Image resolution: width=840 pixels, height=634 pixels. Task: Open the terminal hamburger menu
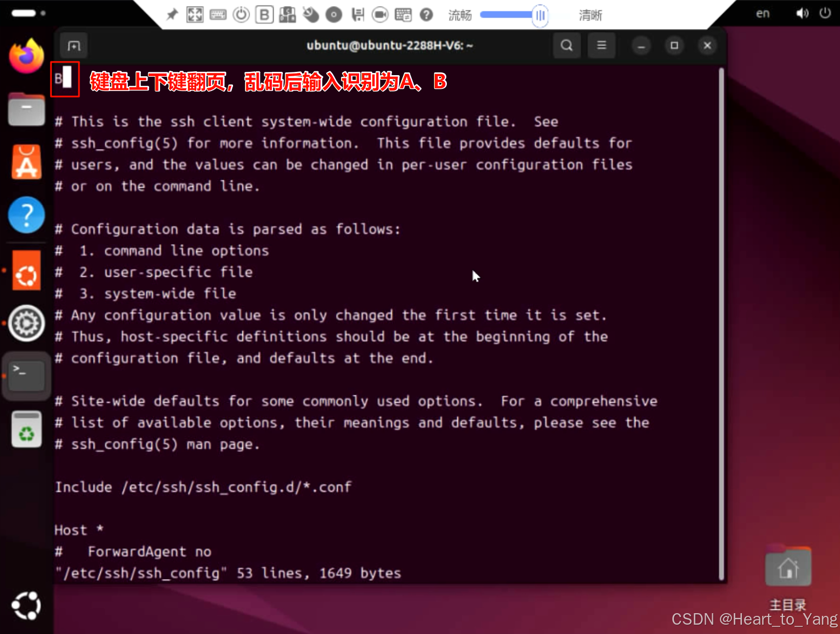click(601, 46)
